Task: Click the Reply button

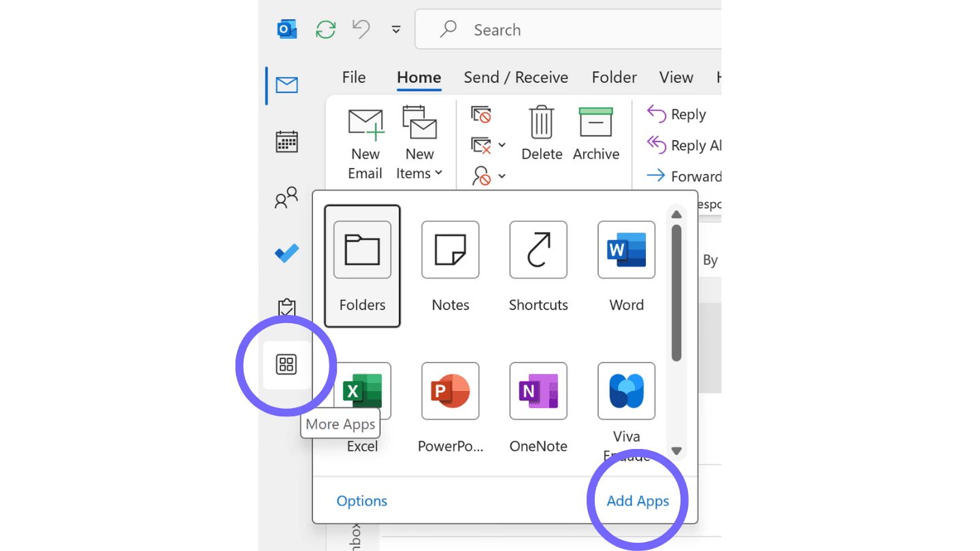Action: pos(676,114)
